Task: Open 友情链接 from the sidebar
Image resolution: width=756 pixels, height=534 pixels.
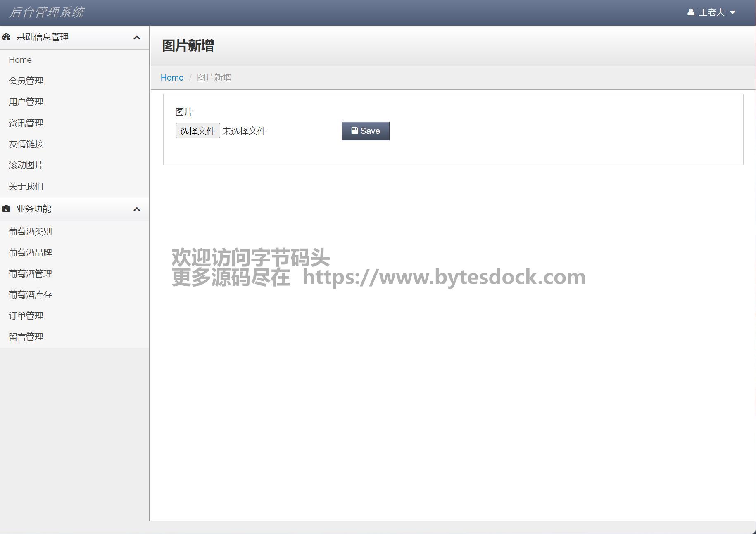Action: point(26,144)
